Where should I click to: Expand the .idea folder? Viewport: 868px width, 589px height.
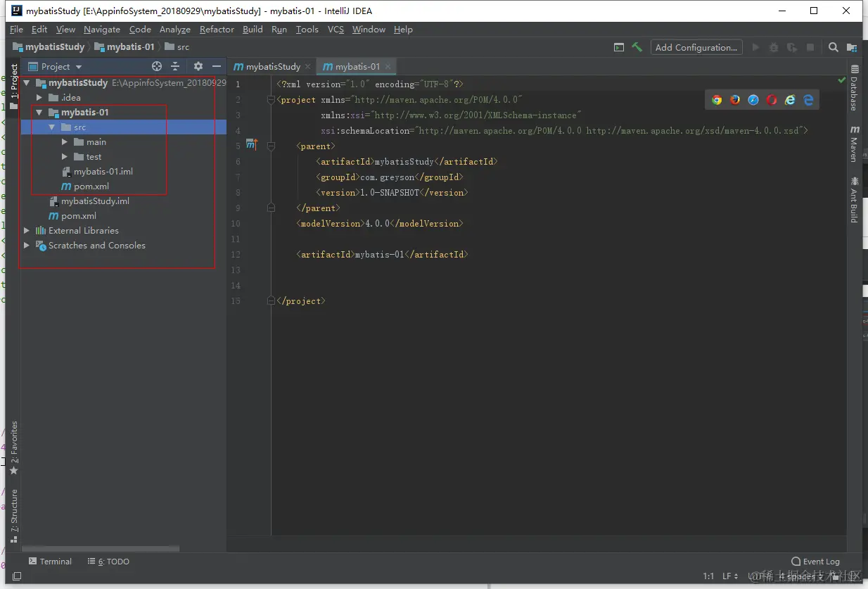click(39, 98)
